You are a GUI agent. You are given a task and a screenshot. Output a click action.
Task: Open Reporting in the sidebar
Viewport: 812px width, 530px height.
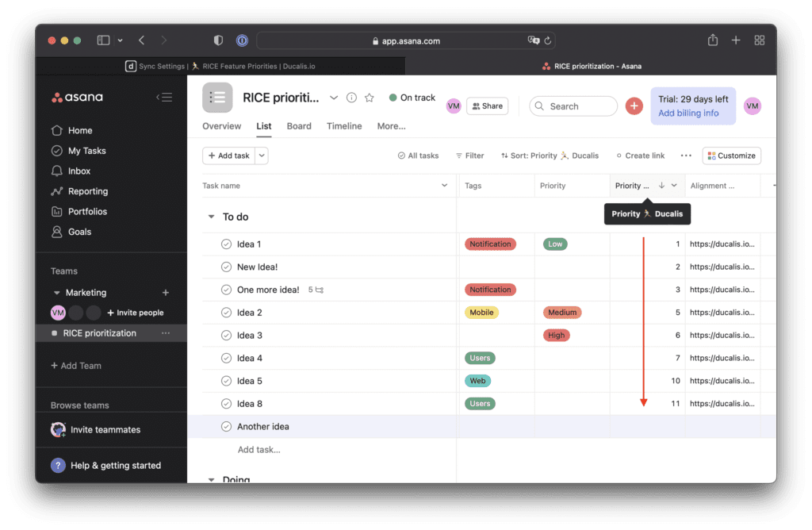[86, 191]
